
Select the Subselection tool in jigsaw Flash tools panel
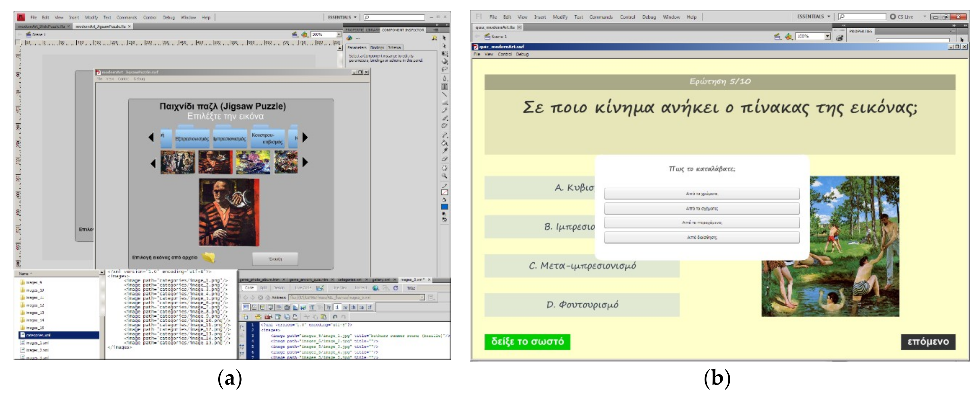(444, 46)
